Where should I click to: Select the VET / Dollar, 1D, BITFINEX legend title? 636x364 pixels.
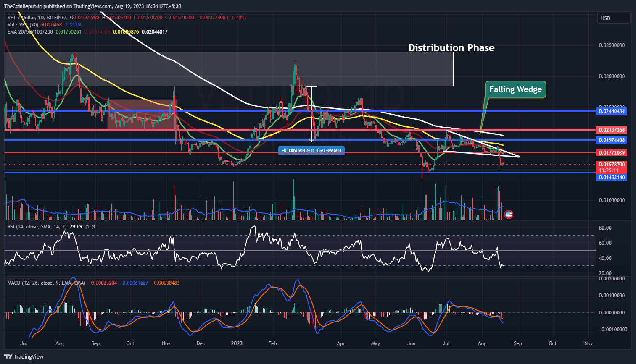pyautogui.click(x=37, y=18)
